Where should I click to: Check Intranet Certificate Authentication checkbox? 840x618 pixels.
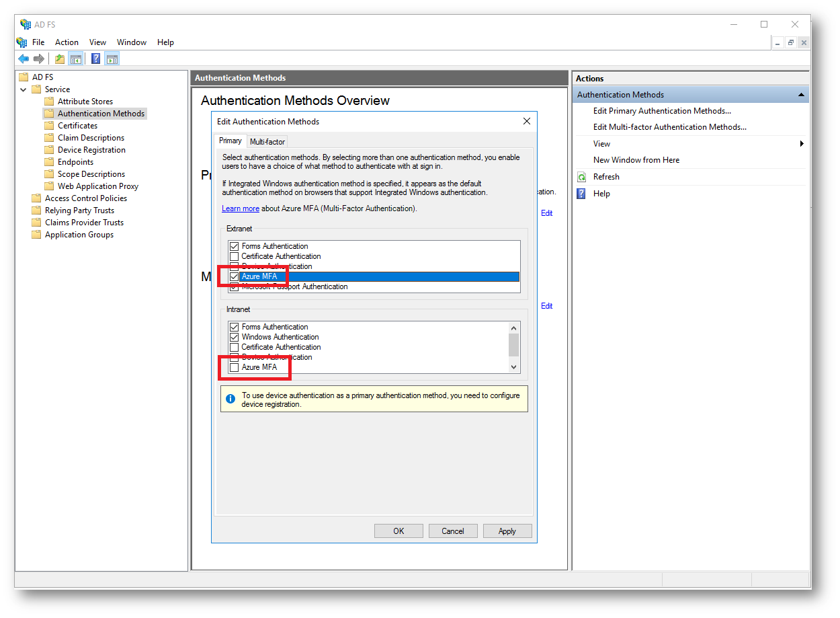234,348
